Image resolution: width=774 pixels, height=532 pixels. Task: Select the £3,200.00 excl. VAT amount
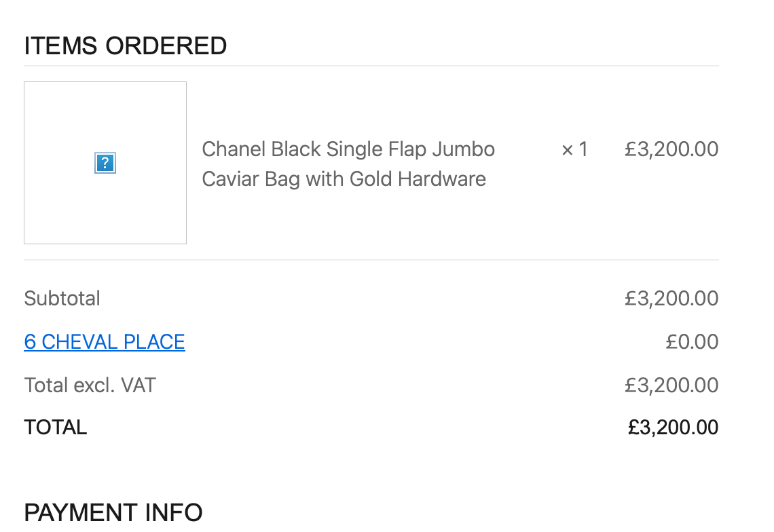(671, 385)
